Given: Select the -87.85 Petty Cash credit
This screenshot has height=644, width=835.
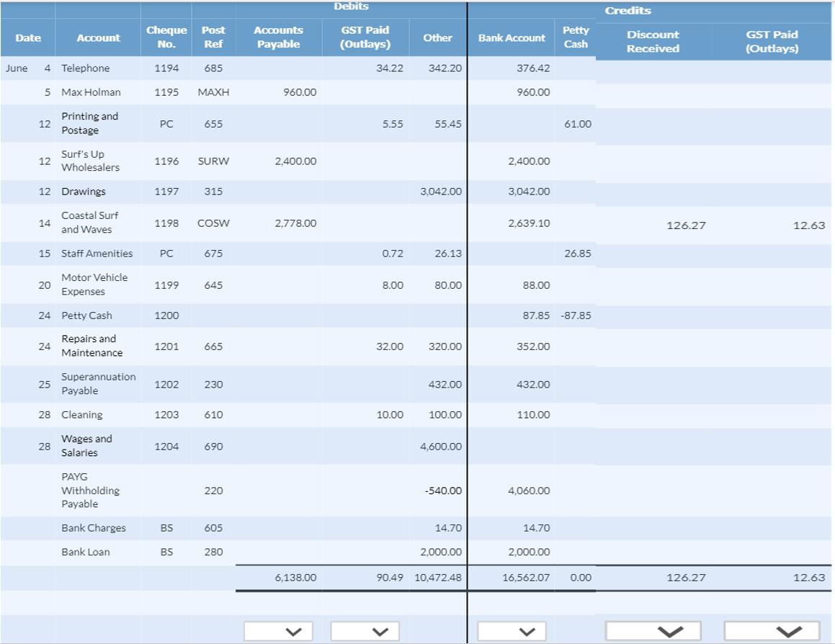Looking at the screenshot, I should (576, 315).
